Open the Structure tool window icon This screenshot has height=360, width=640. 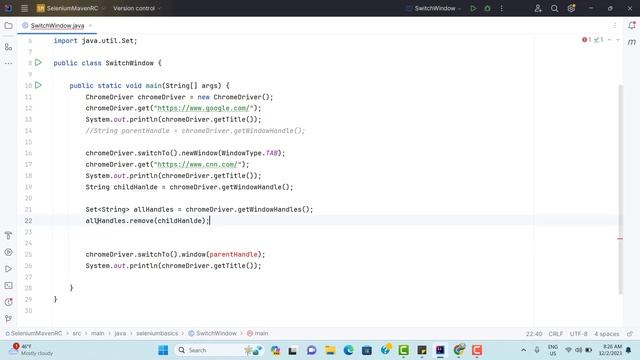8,47
